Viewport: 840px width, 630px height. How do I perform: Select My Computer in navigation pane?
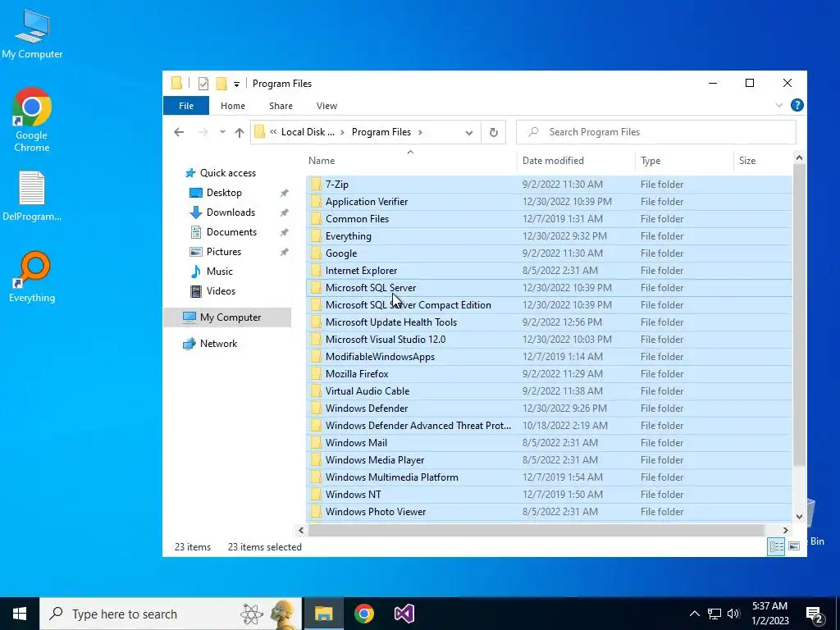[x=227, y=317]
